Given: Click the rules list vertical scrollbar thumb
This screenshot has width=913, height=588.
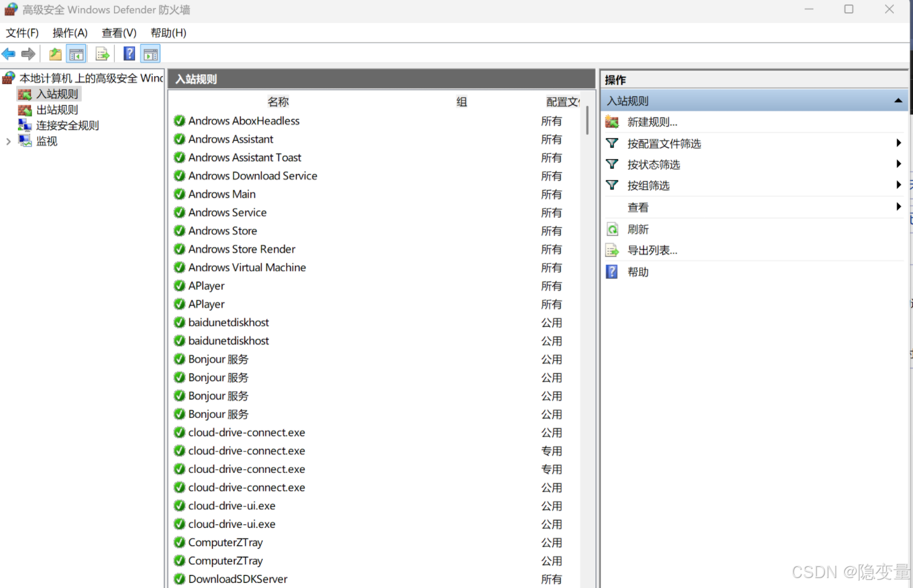Looking at the screenshot, I should coord(587,120).
